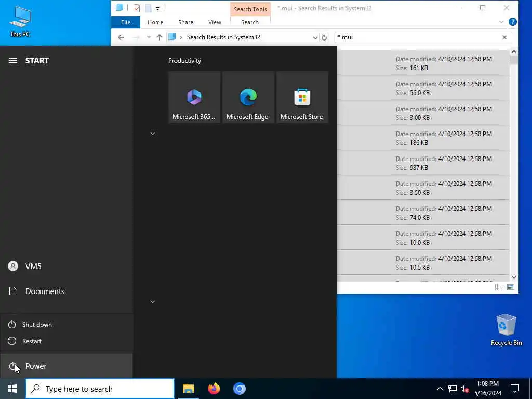Switch to Home ribbon tab
The height and width of the screenshot is (399, 532).
coord(155,22)
